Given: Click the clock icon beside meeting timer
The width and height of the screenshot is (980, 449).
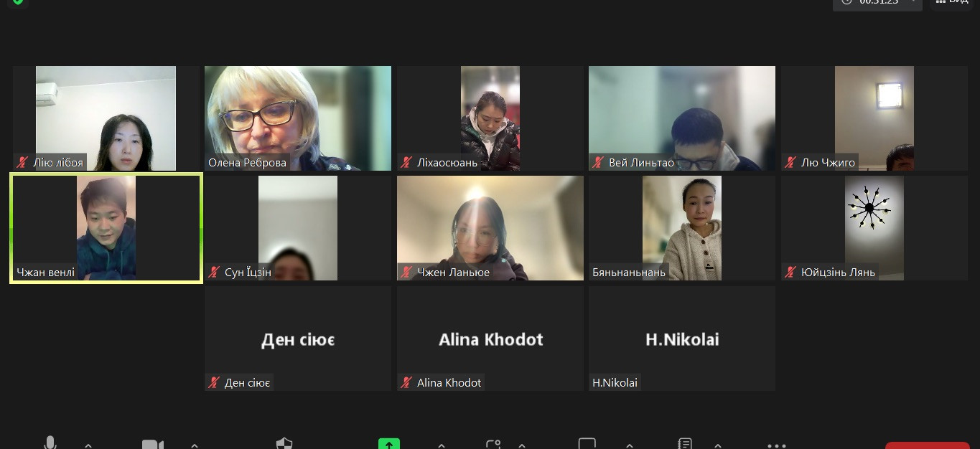Looking at the screenshot, I should tap(846, 2).
